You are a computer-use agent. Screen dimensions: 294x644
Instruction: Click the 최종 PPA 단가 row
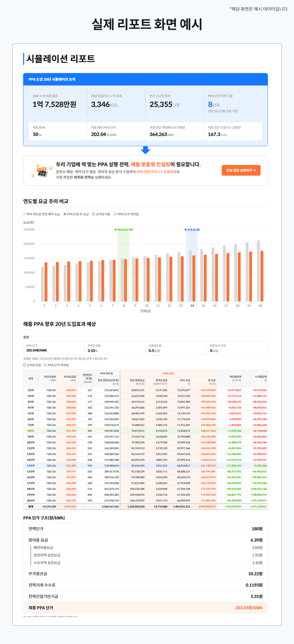click(145, 608)
